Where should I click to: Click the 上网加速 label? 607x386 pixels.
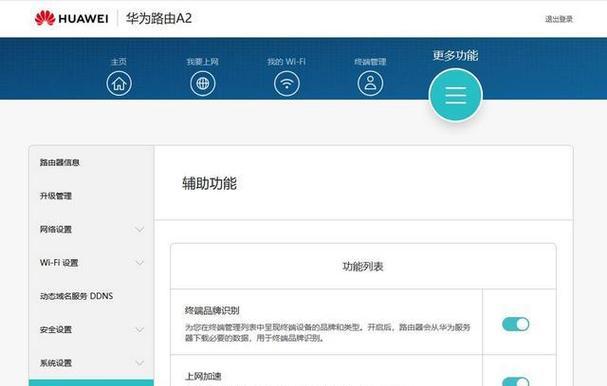click(203, 376)
